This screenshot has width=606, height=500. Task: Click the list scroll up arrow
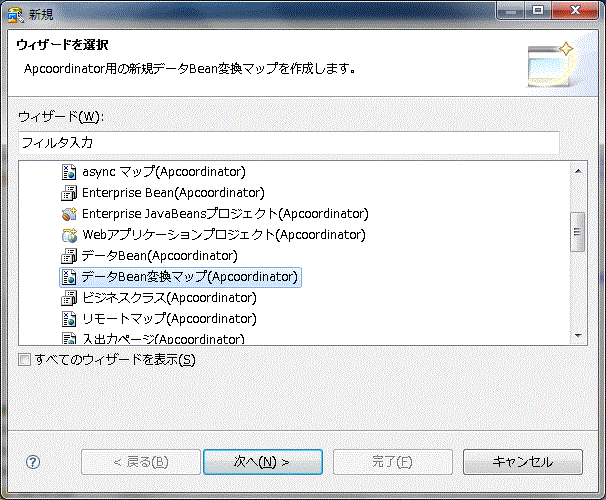point(578,171)
